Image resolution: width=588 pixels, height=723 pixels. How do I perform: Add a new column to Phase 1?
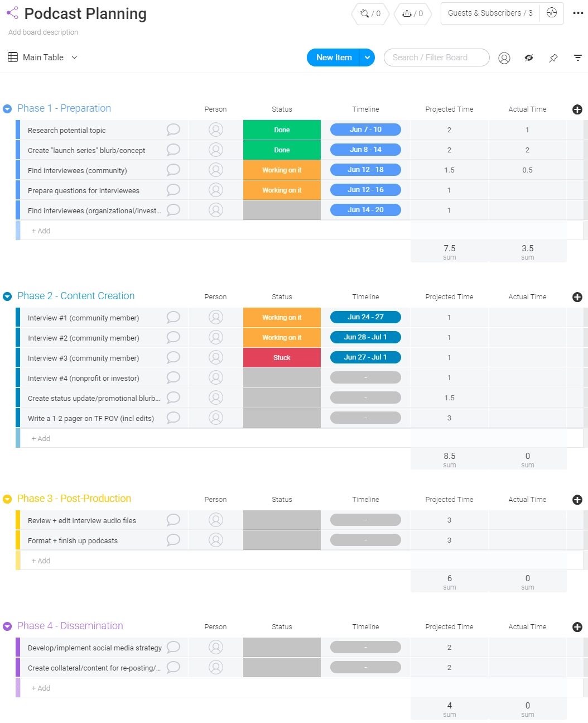point(577,109)
